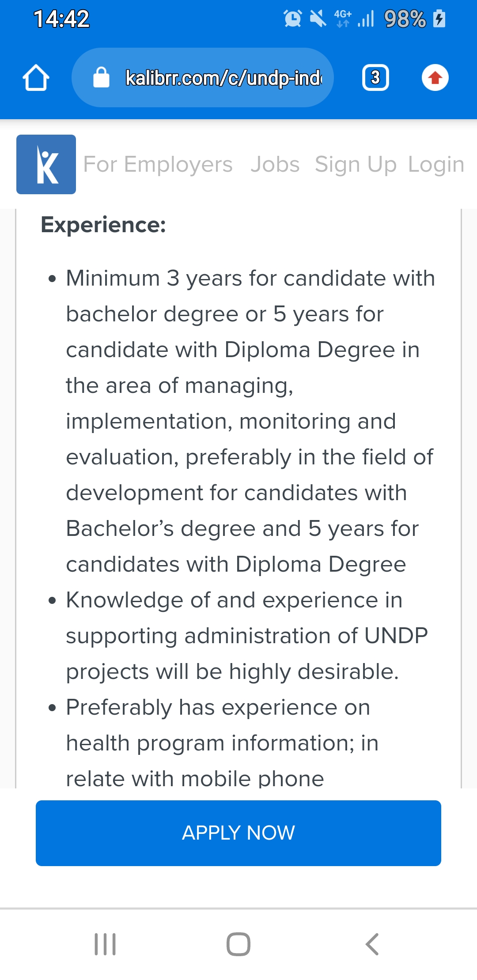Tap the red up-arrow update icon
The height and width of the screenshot is (980, 477).
tap(435, 78)
